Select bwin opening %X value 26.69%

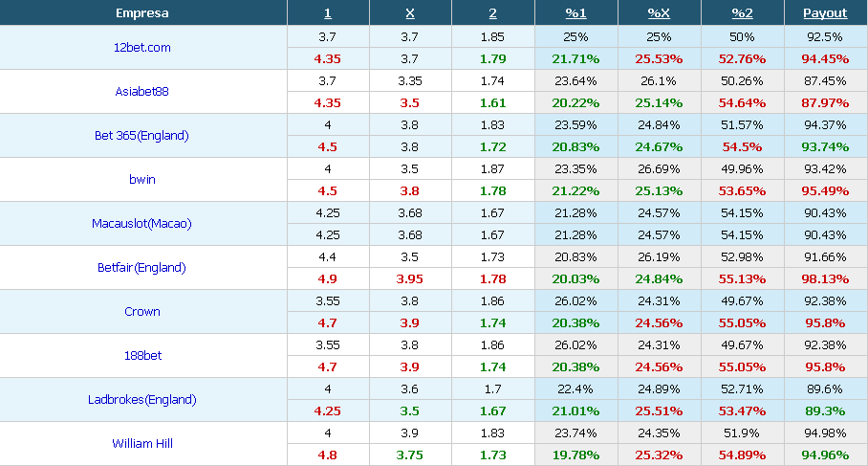click(x=659, y=169)
